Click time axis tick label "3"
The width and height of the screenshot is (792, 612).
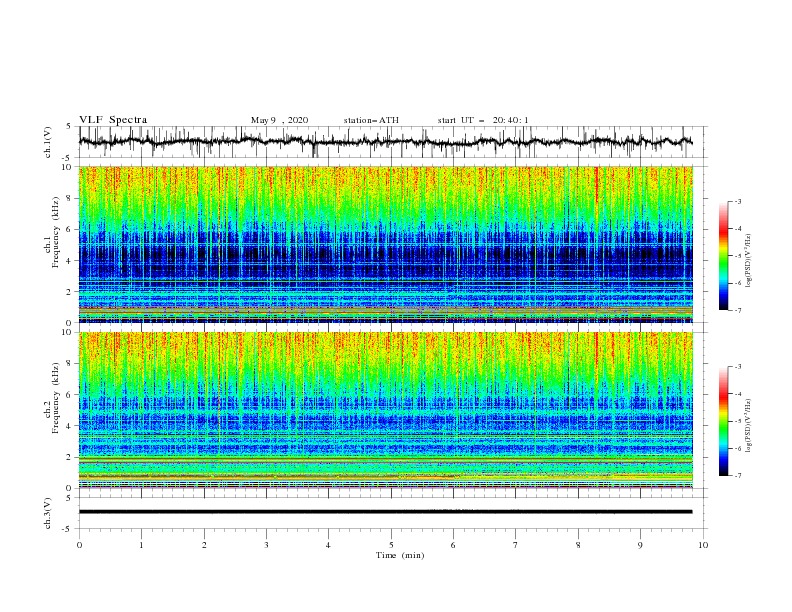266,545
